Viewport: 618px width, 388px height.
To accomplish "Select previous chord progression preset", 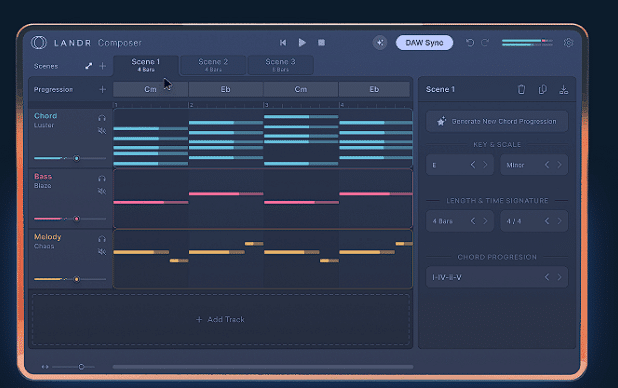I will click(x=547, y=277).
